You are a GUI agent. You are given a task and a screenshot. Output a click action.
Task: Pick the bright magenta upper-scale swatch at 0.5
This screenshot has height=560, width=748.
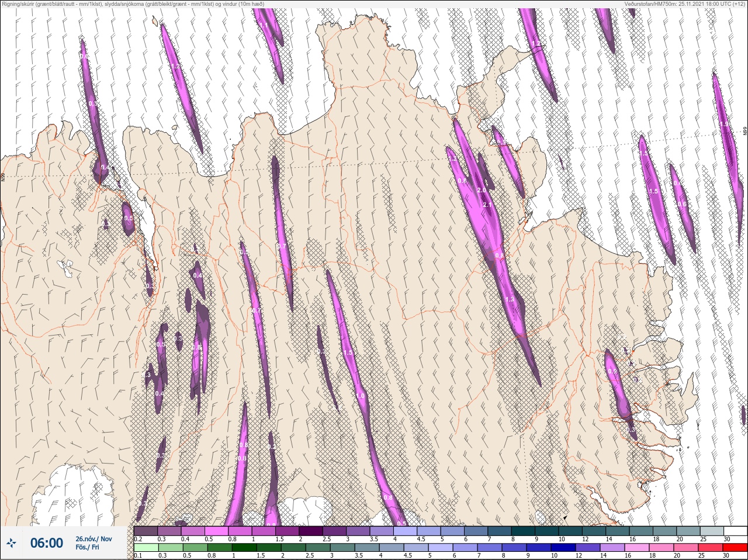(216, 531)
